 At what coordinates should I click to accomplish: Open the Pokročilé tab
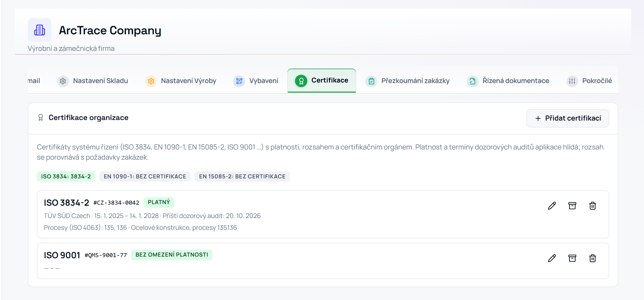[589, 81]
